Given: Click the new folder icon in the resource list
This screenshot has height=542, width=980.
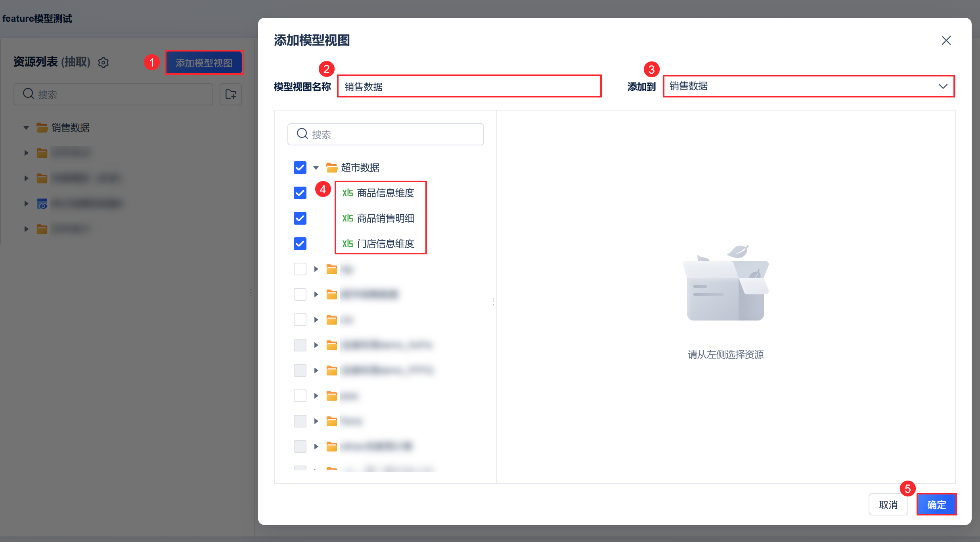Looking at the screenshot, I should point(231,94).
